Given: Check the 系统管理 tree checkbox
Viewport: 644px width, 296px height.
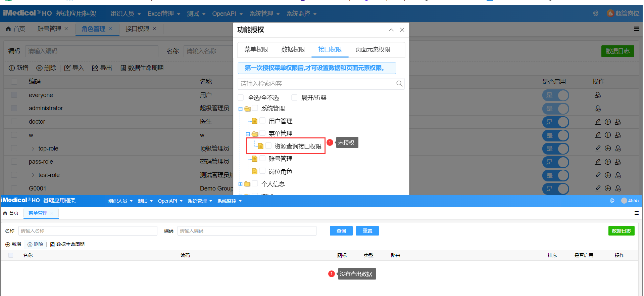Looking at the screenshot, I should pyautogui.click(x=255, y=108).
